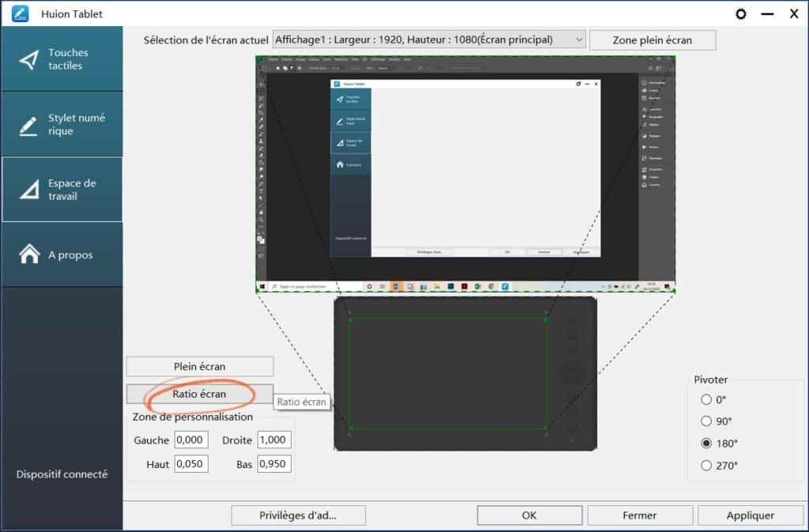
Task: Click bottom-right green handle of tablet area
Action: 546,428
